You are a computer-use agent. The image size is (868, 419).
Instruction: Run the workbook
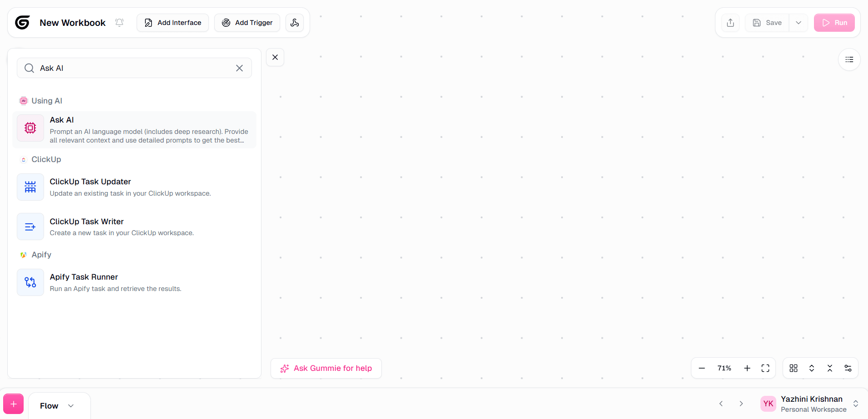tap(834, 22)
